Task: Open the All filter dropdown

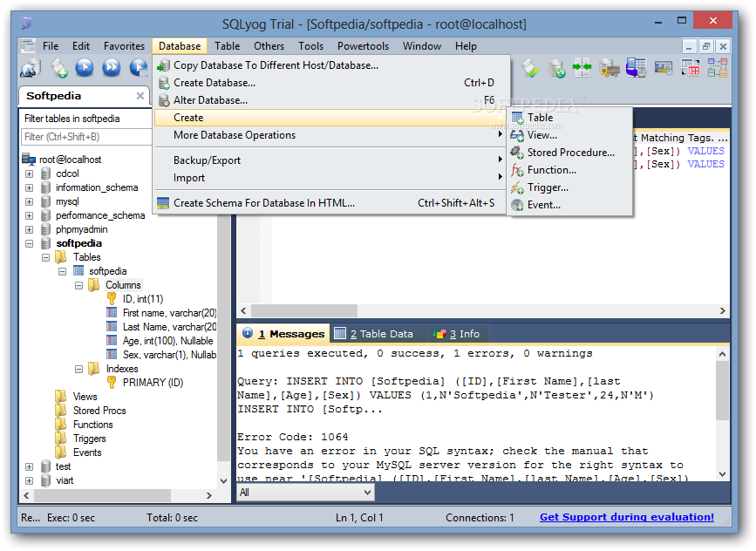Action: click(x=305, y=493)
